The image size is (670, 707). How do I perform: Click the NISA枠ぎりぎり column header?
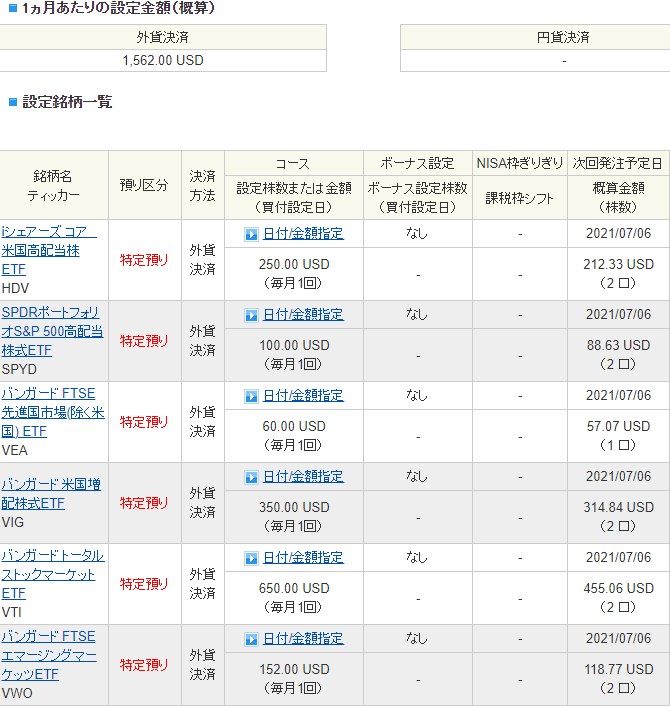519,163
